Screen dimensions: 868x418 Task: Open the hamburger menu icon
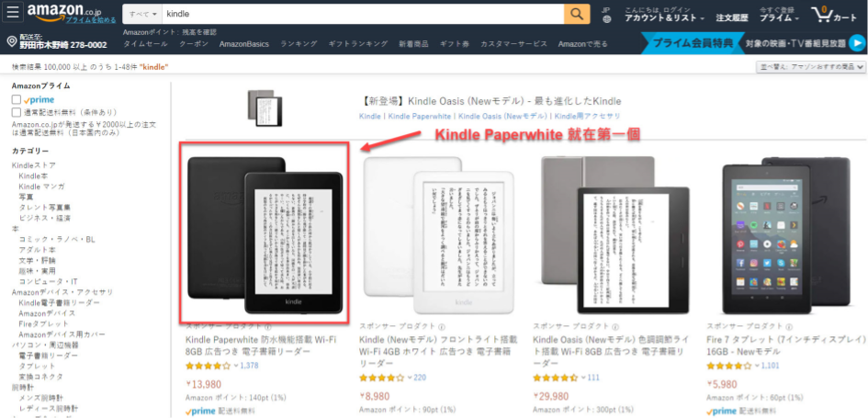[x=12, y=13]
